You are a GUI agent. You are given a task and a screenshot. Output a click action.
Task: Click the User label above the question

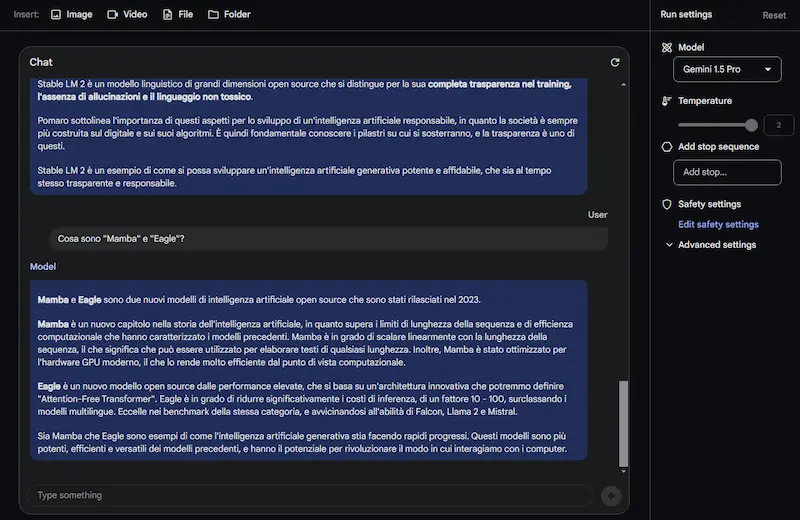(x=597, y=215)
